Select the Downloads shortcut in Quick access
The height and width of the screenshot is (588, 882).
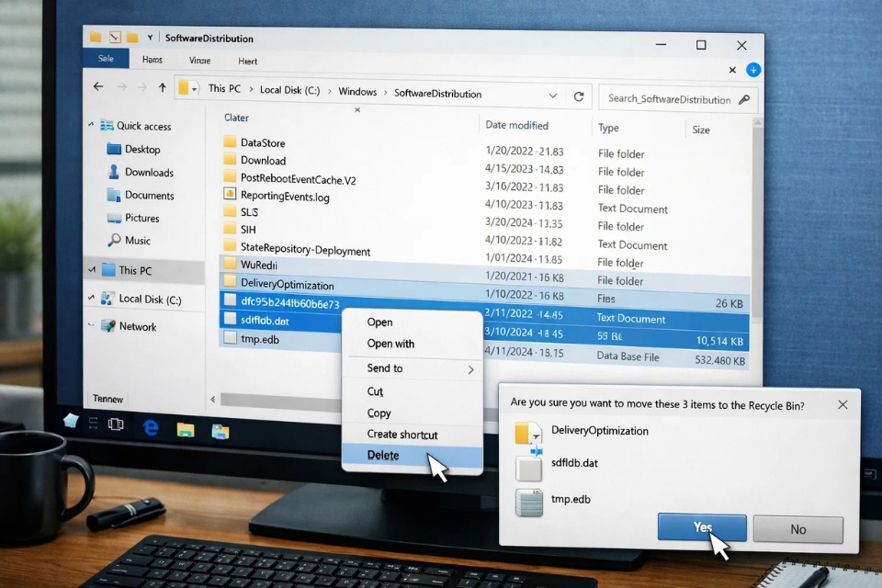pos(149,172)
